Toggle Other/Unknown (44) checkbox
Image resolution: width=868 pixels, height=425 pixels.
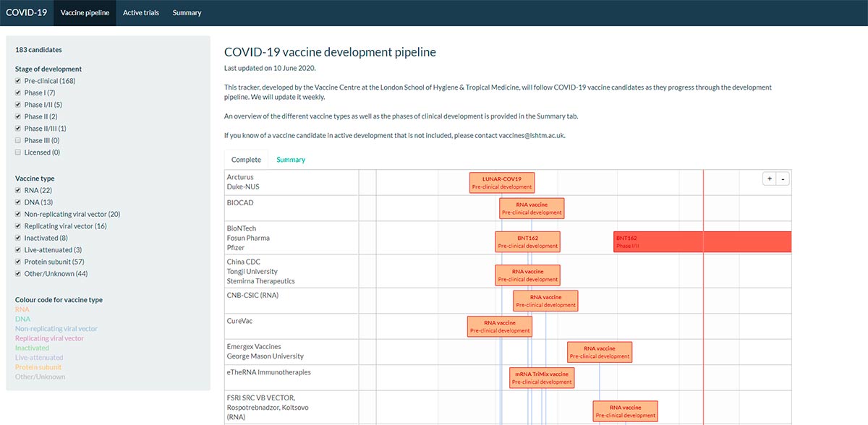[x=18, y=274]
